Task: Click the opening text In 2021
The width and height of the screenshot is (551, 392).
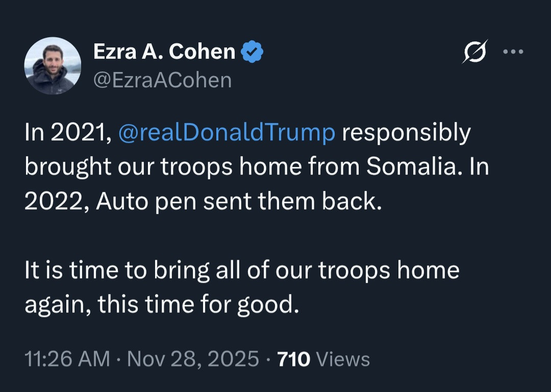Action: (x=66, y=133)
